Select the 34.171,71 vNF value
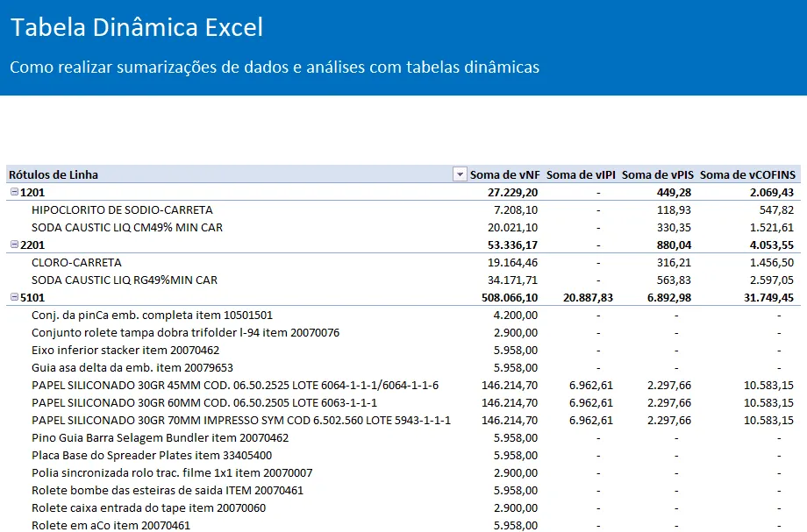 point(512,280)
